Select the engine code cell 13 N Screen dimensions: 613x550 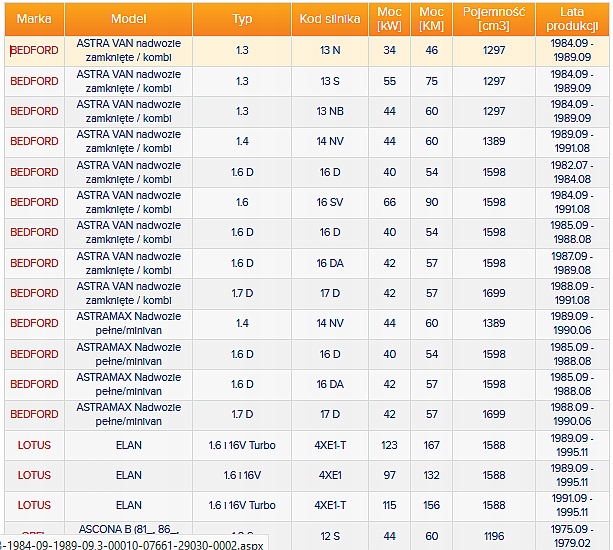point(330,50)
